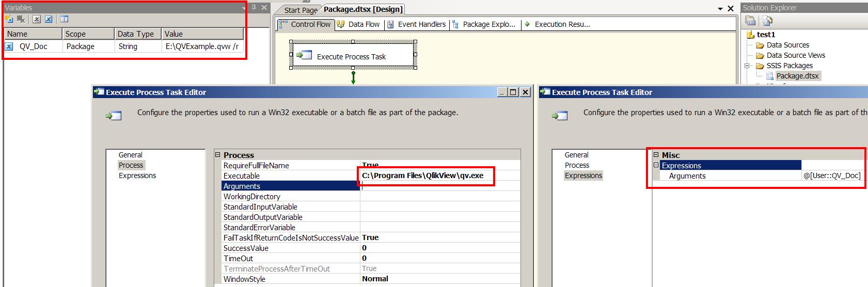Select the test1 project node
The height and width of the screenshot is (287, 868).
[x=766, y=35]
